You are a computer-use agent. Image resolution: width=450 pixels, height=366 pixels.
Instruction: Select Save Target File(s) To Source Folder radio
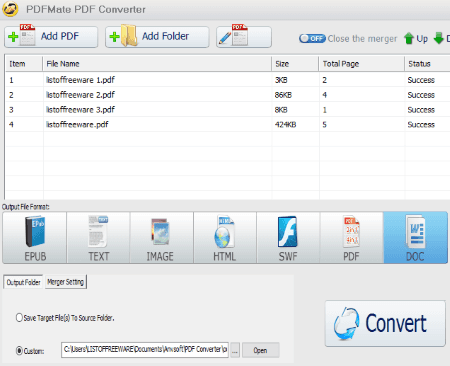(19, 317)
